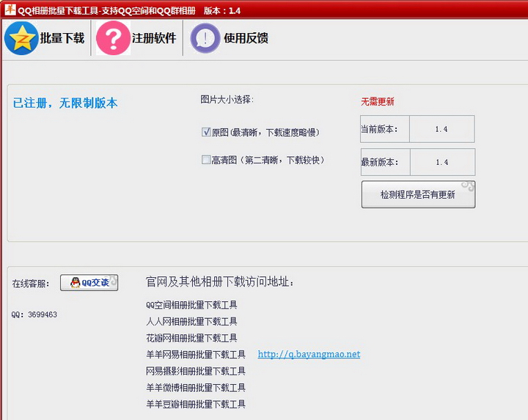This screenshot has width=528, height=420.
Task: Open the 注册软件 tab label
Action: tap(154, 38)
